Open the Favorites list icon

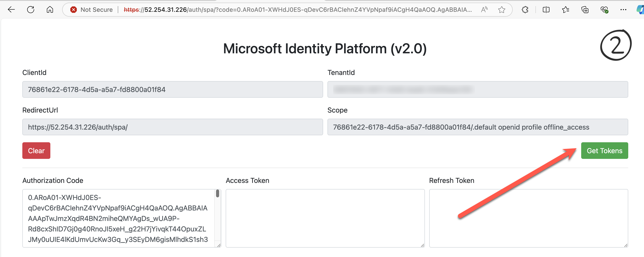point(565,10)
